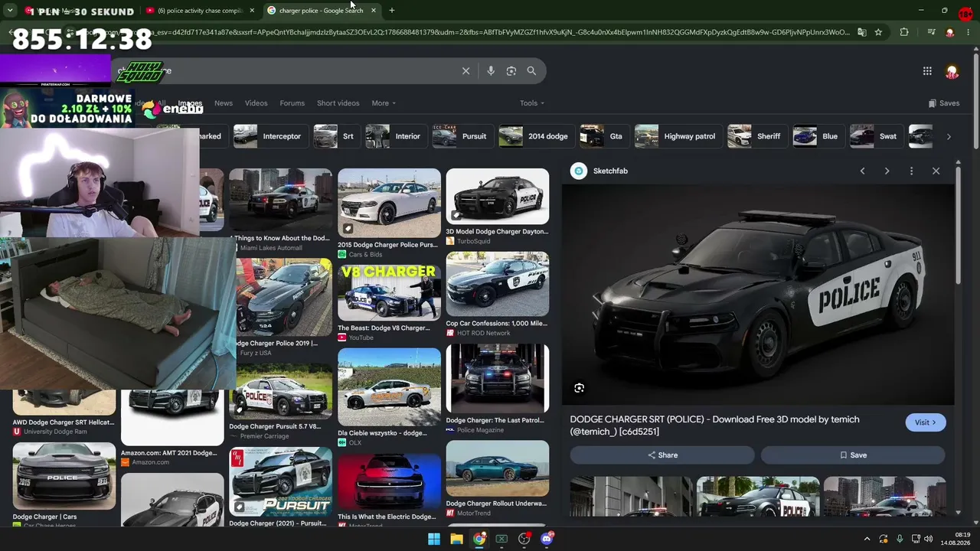This screenshot has width=980, height=551.
Task: Open Google Chrome from the taskbar
Action: coord(479,539)
